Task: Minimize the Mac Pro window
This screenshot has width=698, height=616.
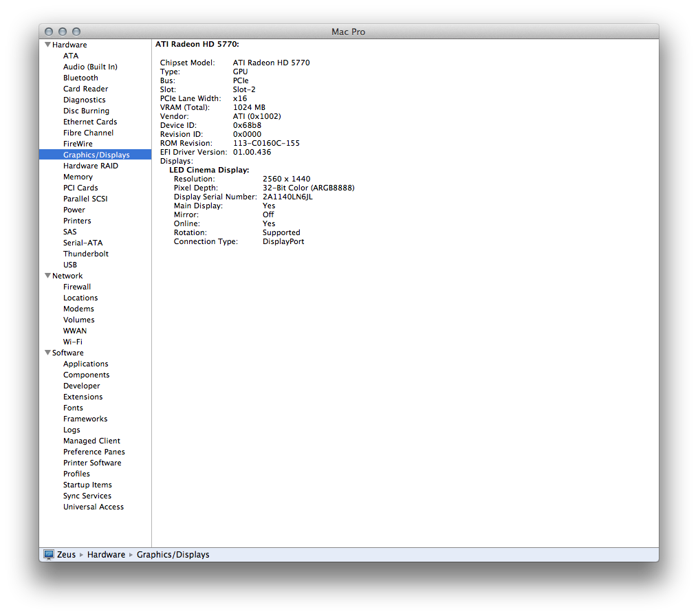Action: pyautogui.click(x=63, y=32)
